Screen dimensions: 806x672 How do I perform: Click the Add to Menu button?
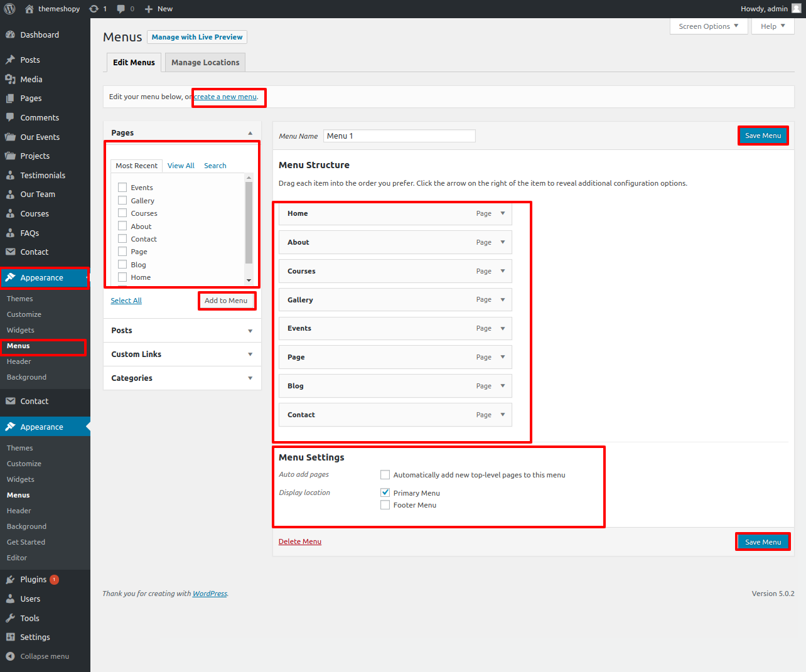coord(226,301)
